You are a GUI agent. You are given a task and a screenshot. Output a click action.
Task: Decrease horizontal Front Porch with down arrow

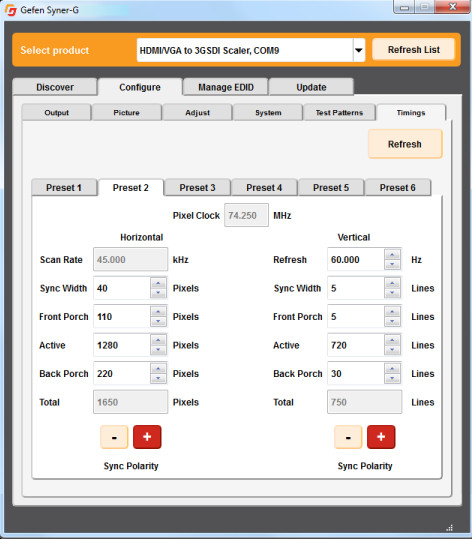158,321
